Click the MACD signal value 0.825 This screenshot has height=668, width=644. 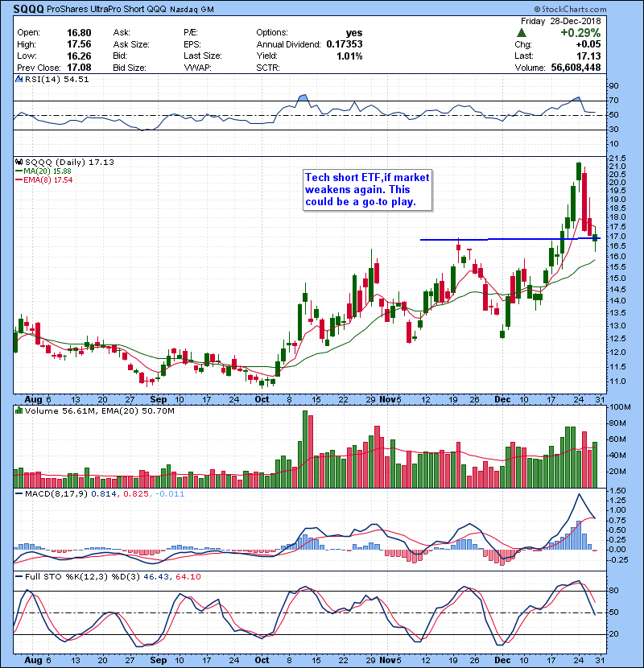tap(135, 494)
